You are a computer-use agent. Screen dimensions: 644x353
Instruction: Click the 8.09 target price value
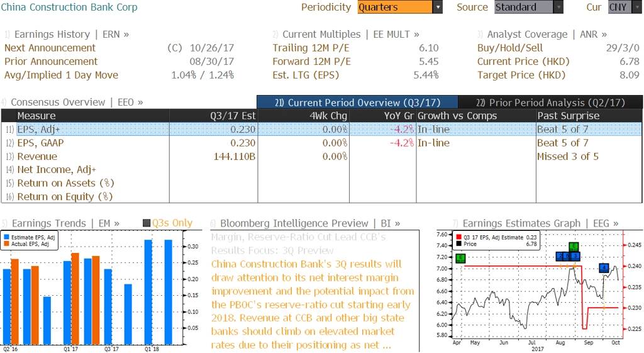(630, 75)
